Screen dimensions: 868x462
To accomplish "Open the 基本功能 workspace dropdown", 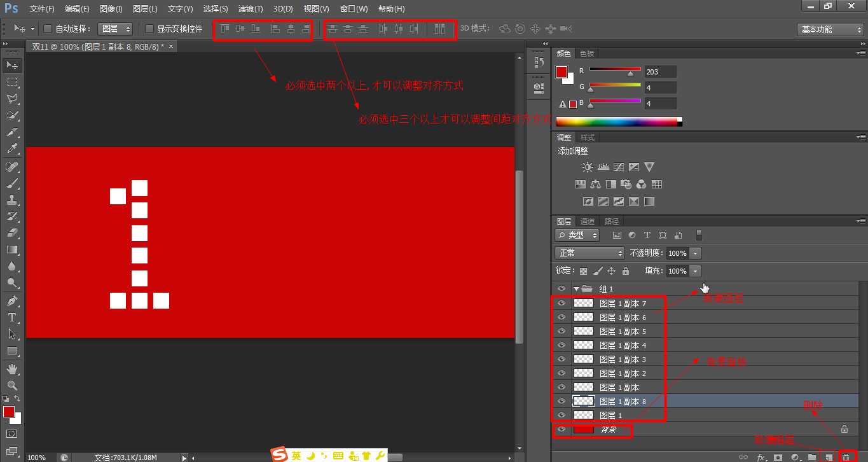I will (830, 29).
